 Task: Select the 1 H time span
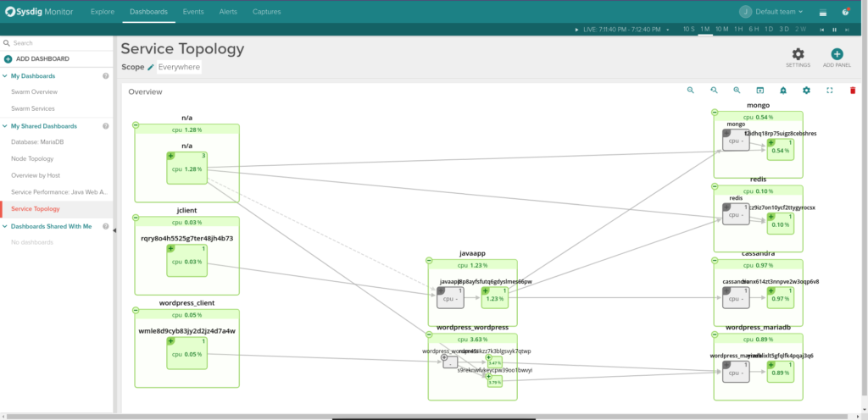click(738, 29)
